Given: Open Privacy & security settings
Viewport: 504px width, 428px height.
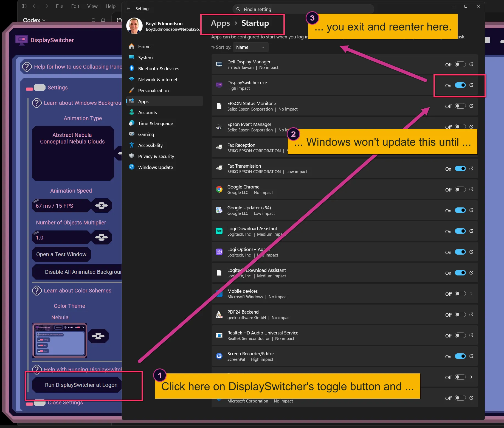Looking at the screenshot, I should (x=164, y=156).
